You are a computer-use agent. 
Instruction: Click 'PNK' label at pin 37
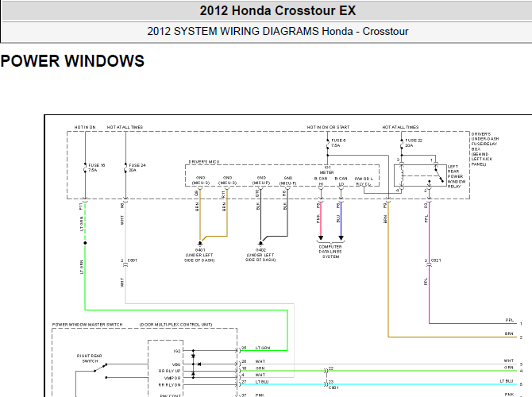(260, 395)
